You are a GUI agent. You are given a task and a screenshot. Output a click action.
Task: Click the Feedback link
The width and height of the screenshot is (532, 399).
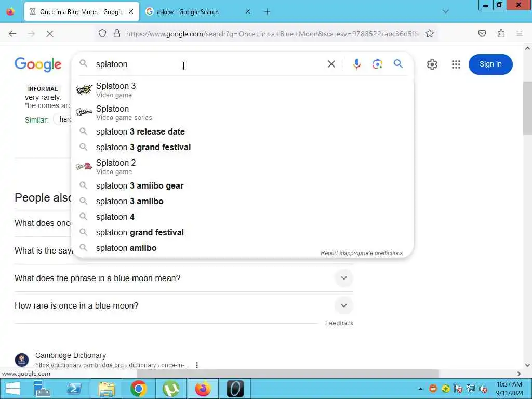[x=339, y=323]
